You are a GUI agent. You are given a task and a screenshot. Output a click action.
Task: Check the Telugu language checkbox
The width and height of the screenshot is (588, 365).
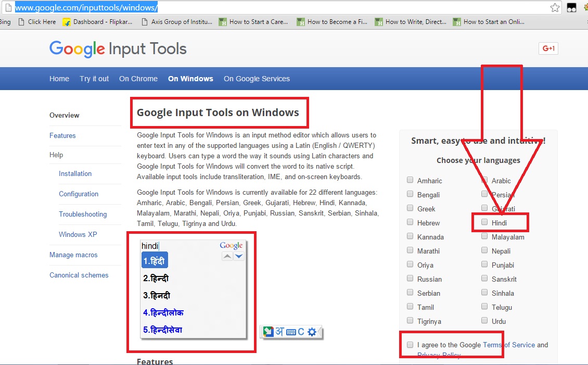pos(484,307)
